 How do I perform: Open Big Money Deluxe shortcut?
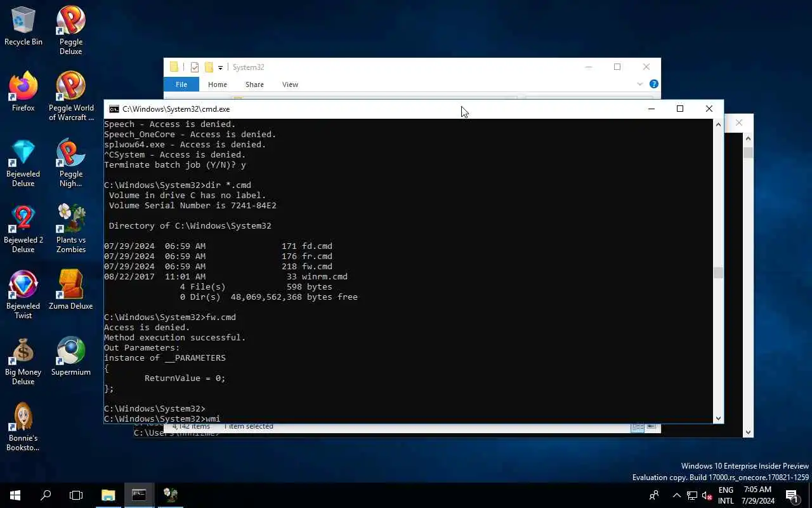click(x=23, y=361)
